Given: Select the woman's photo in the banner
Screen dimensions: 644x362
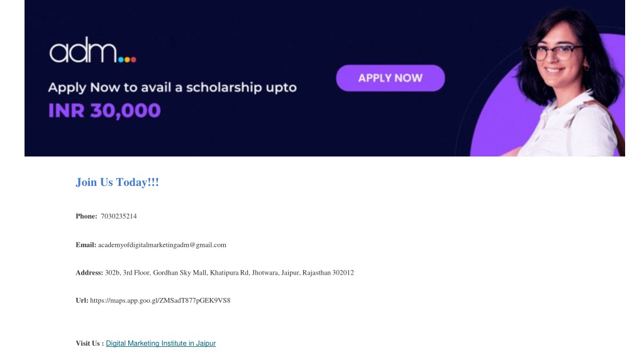Looking at the screenshot, I should [569, 82].
